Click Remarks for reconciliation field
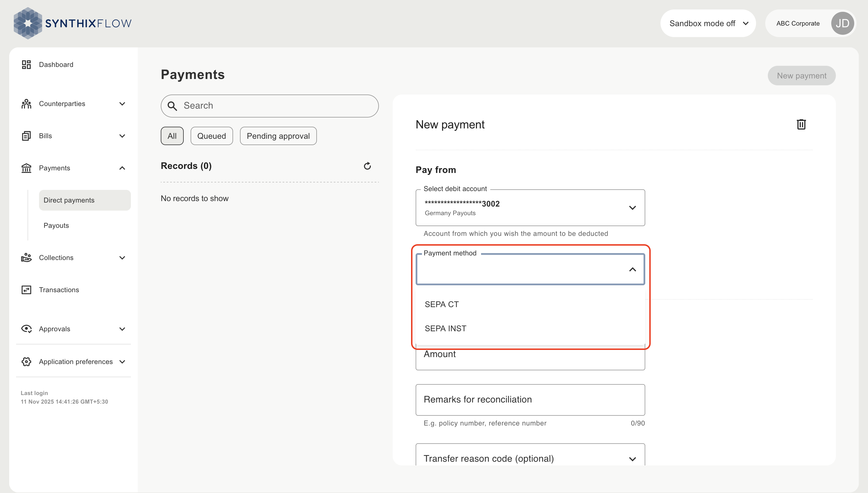Image resolution: width=868 pixels, height=493 pixels. coord(530,400)
